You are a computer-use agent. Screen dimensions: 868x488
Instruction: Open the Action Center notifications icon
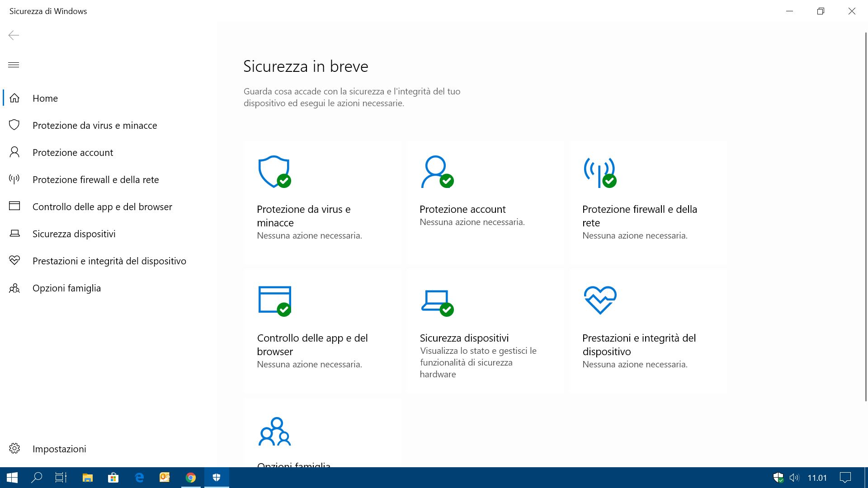click(845, 478)
